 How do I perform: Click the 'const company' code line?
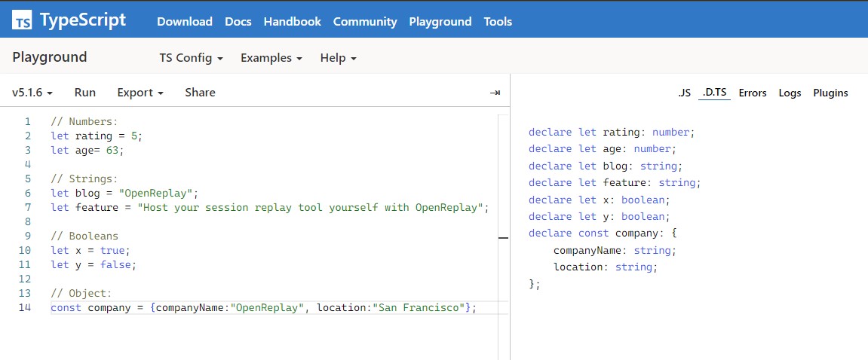point(263,307)
